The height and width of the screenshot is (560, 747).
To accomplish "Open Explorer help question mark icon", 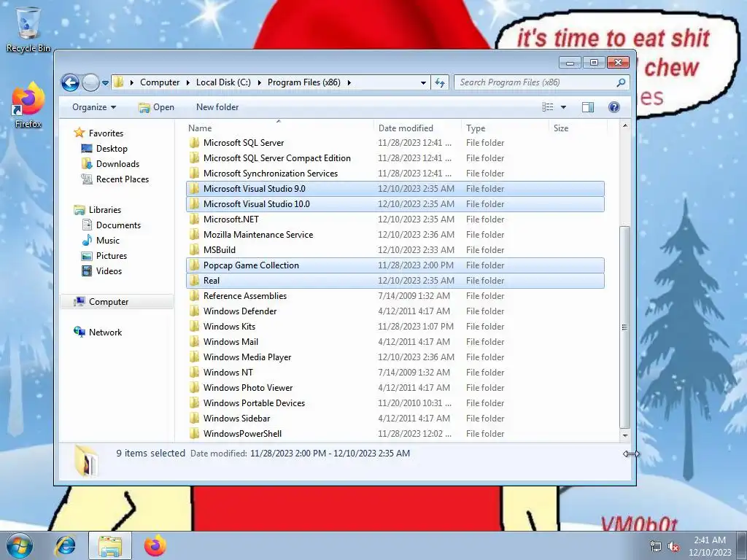I will tap(614, 107).
